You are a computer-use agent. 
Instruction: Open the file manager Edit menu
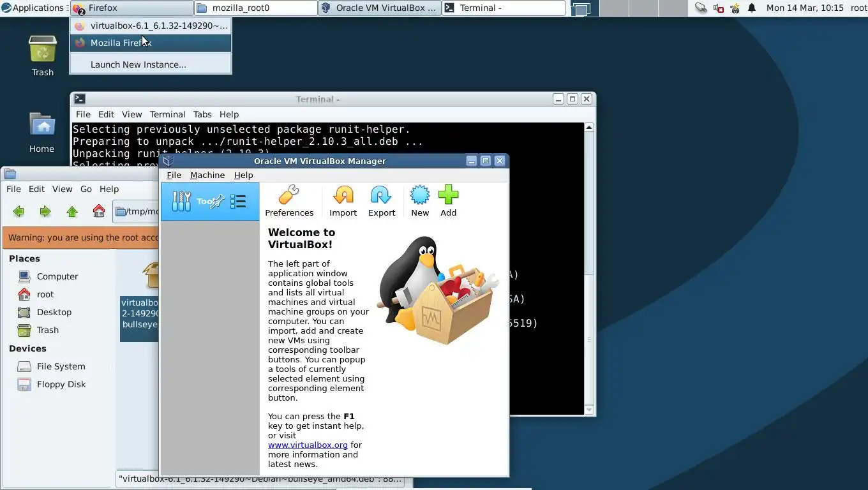tap(36, 189)
